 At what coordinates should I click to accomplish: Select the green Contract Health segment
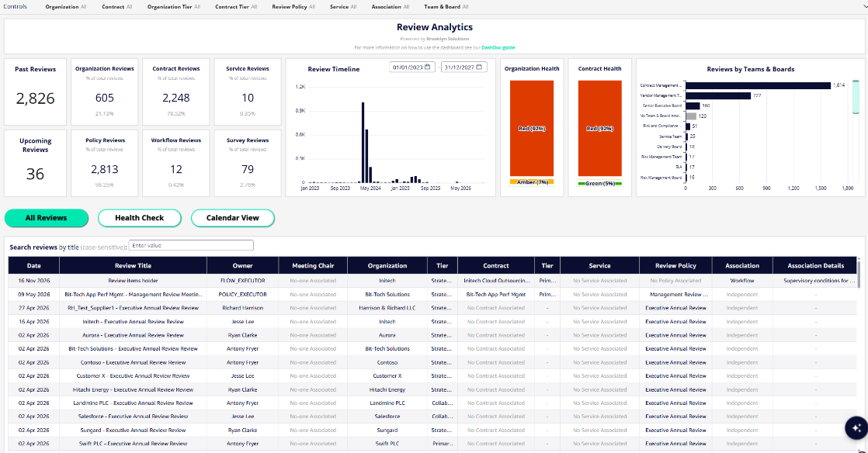tap(600, 183)
